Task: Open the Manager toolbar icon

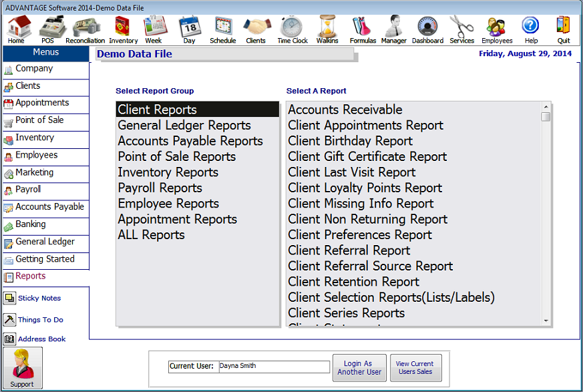Action: click(x=394, y=30)
